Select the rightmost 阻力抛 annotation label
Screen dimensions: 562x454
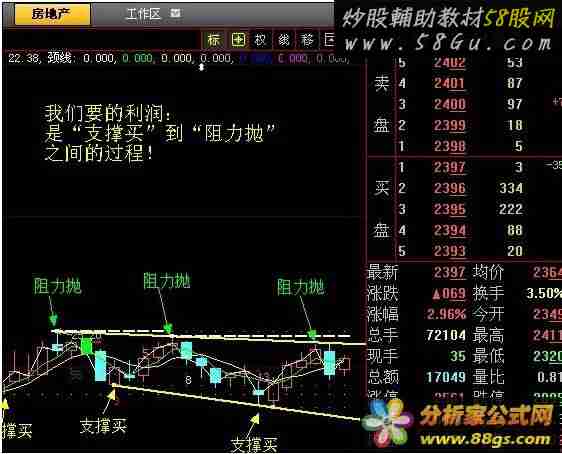pyautogui.click(x=300, y=287)
